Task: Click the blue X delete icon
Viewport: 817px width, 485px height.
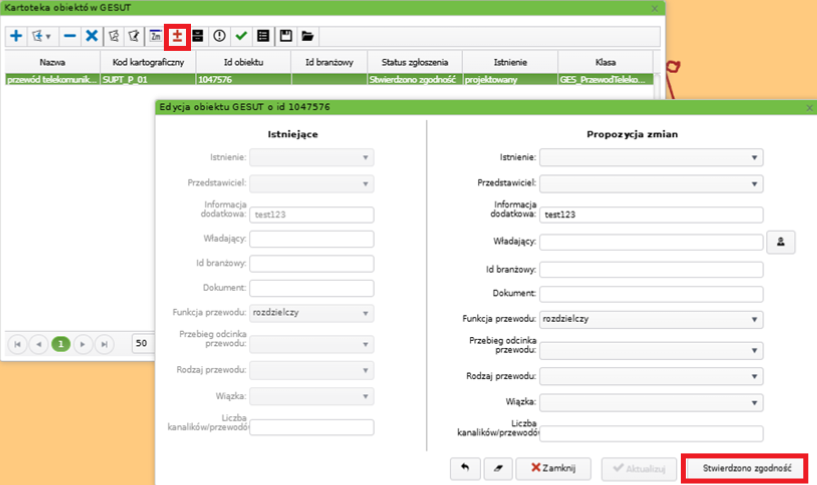Action: (x=91, y=36)
